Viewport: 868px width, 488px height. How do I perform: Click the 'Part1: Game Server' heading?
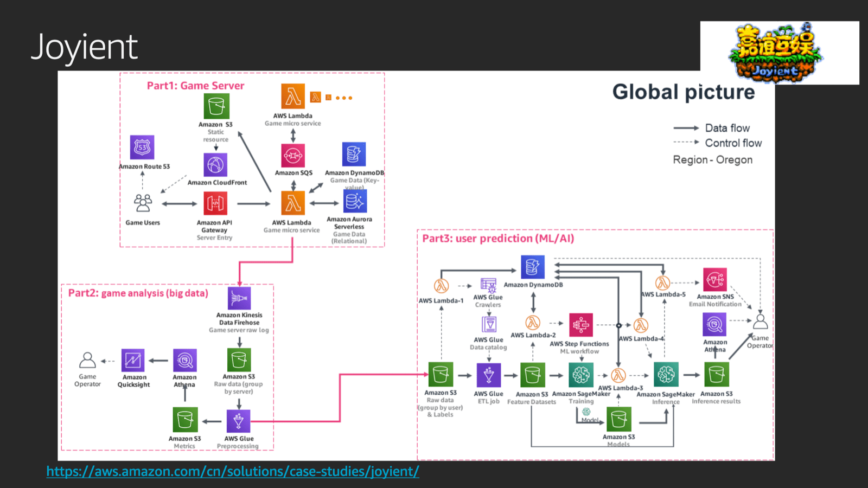[195, 86]
